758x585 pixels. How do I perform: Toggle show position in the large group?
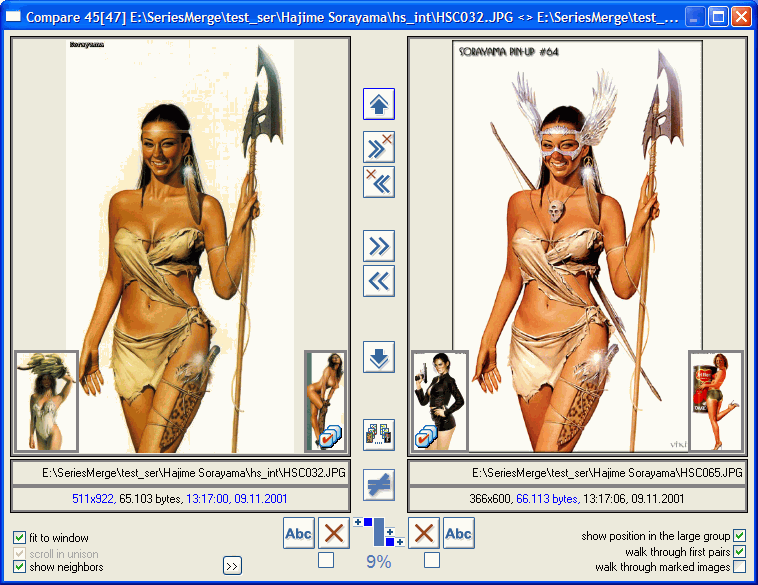click(x=739, y=535)
